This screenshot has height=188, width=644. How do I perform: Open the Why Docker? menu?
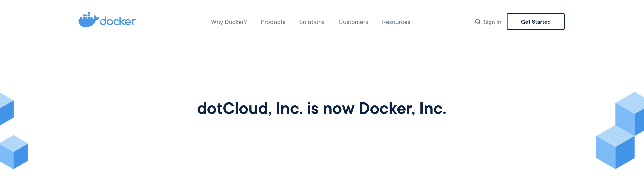[x=229, y=22]
